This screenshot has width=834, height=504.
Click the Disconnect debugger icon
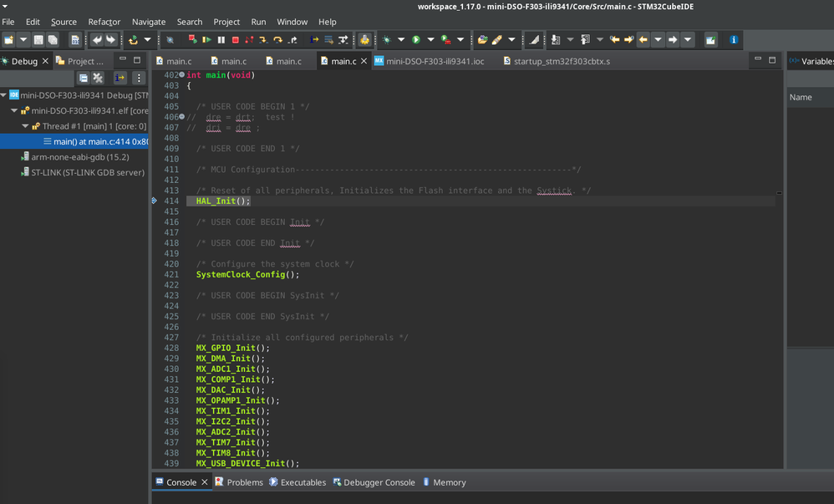(x=249, y=40)
